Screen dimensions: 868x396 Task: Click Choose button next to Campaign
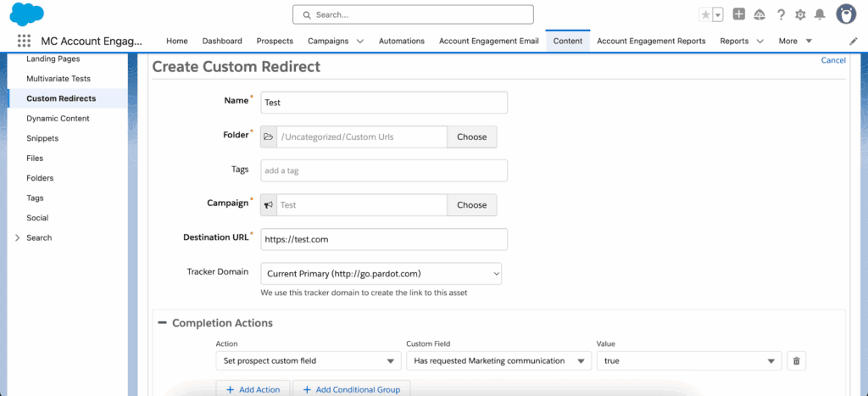tap(471, 205)
